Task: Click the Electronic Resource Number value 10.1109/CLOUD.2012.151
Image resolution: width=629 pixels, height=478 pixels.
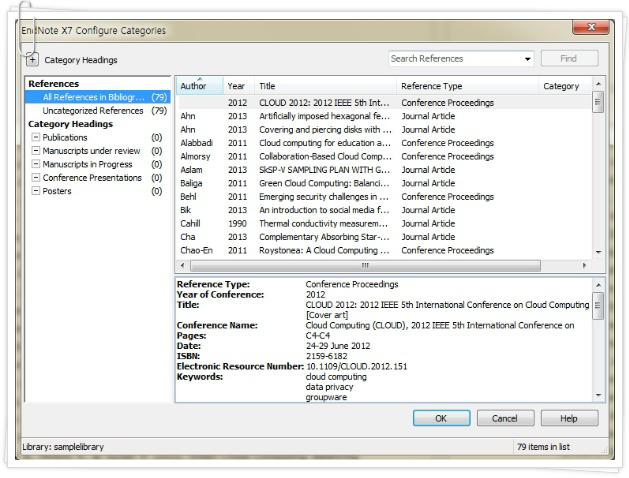Action: [x=357, y=367]
